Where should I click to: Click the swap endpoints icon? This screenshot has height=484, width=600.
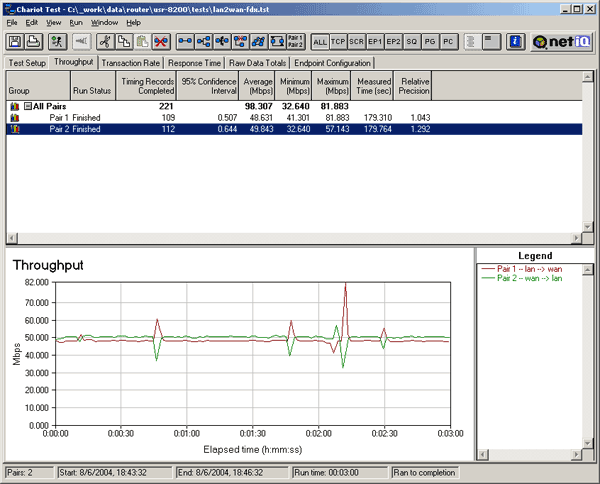click(x=277, y=41)
